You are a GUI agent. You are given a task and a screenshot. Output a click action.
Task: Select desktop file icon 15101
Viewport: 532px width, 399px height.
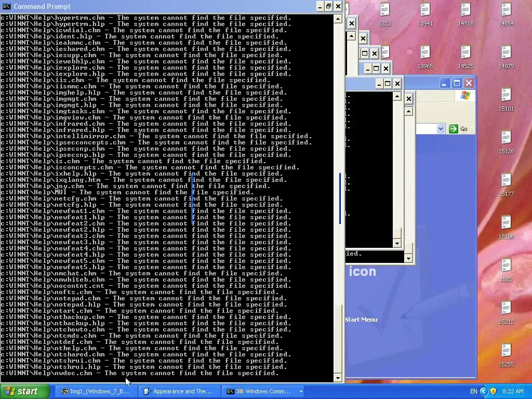506,99
